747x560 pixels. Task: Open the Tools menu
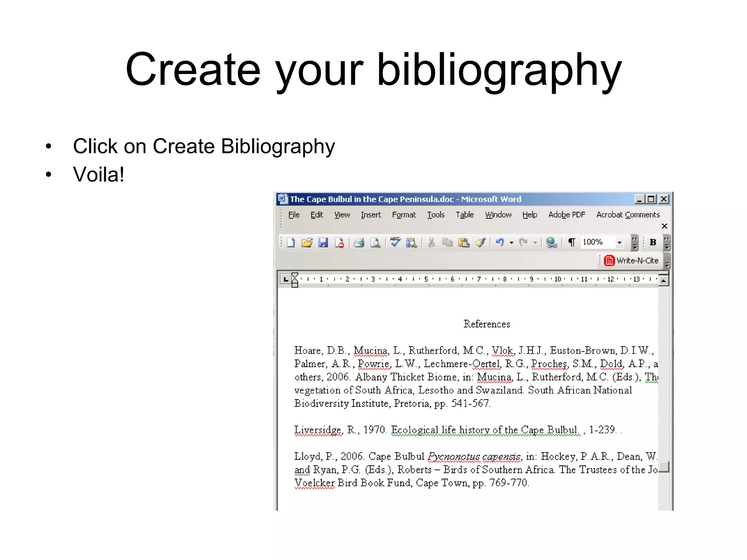click(x=436, y=215)
